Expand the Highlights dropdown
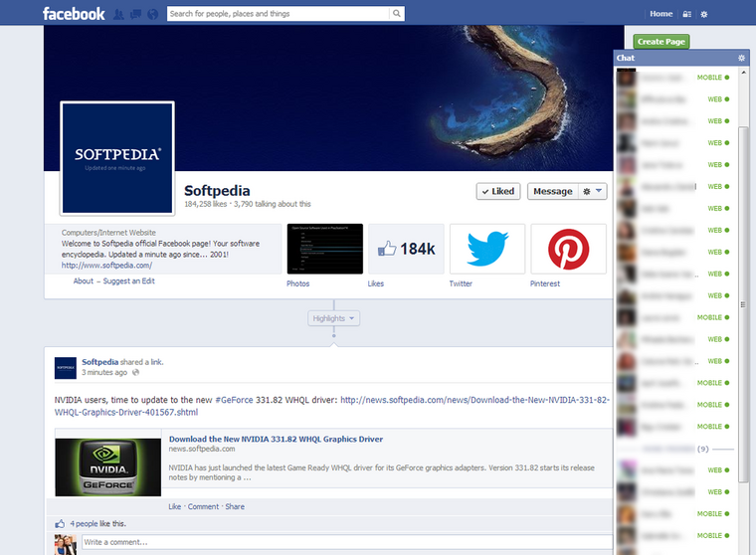 click(x=333, y=318)
